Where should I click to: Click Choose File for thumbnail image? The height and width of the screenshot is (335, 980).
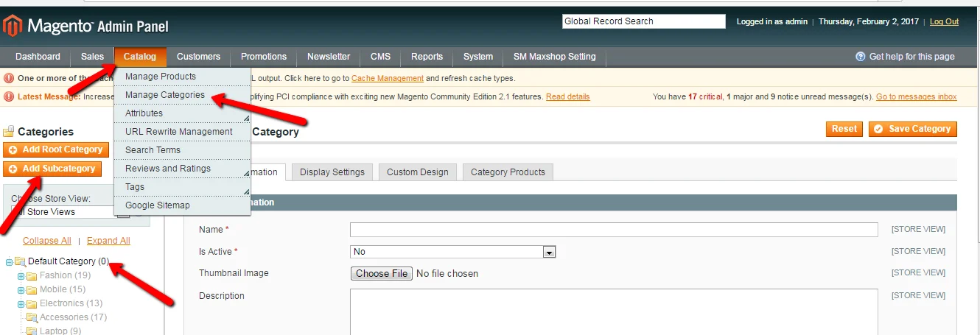point(382,273)
